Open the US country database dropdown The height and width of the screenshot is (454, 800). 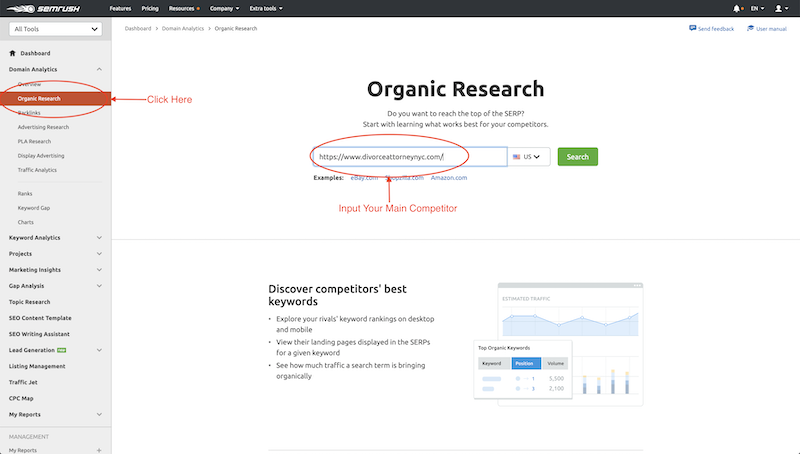[529, 157]
